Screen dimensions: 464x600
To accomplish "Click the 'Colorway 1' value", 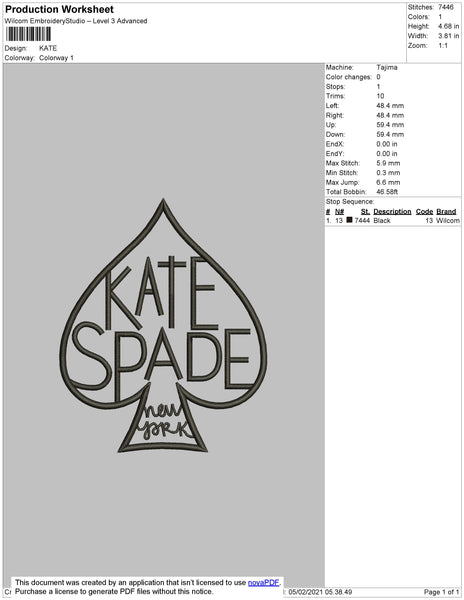I will coord(56,58).
